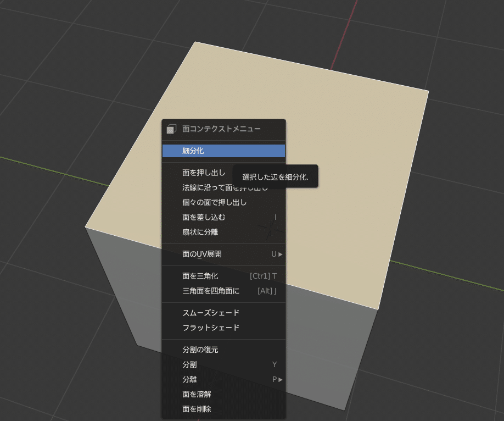This screenshot has width=504, height=421.
Task: Click the highlighted subdivide tooltip text
Action: (x=277, y=175)
